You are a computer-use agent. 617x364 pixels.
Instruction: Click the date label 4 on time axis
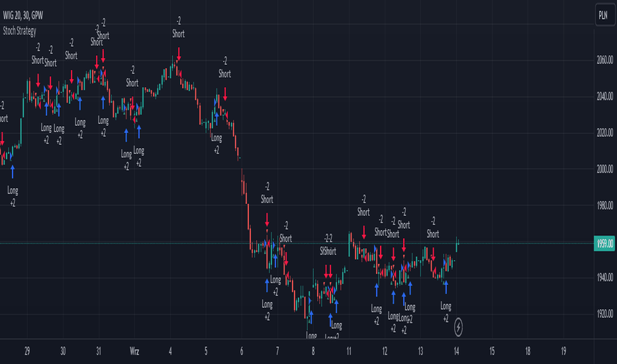tap(170, 351)
